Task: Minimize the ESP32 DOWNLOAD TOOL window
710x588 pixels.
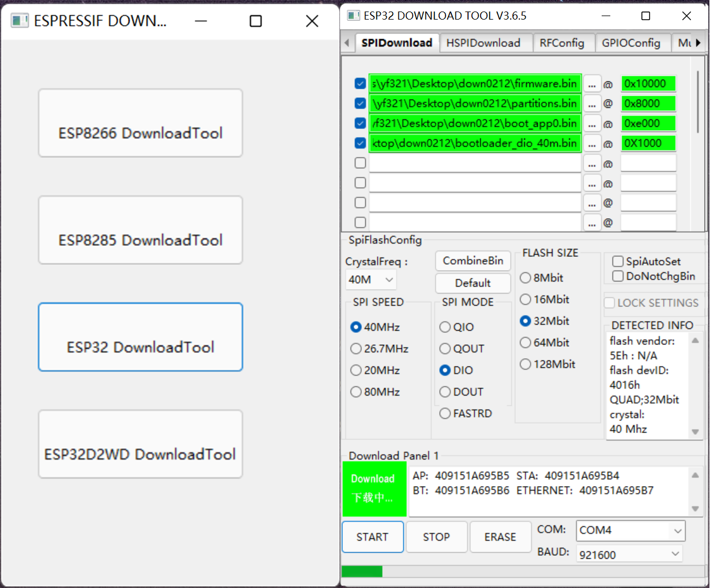Action: click(606, 16)
